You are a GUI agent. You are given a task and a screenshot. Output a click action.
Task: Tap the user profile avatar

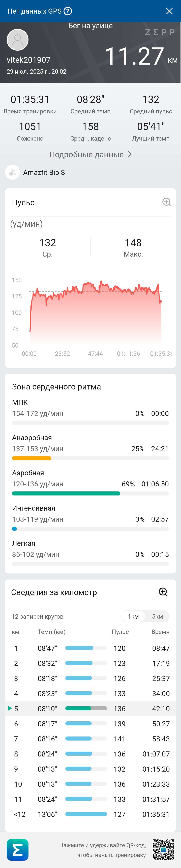click(17, 40)
